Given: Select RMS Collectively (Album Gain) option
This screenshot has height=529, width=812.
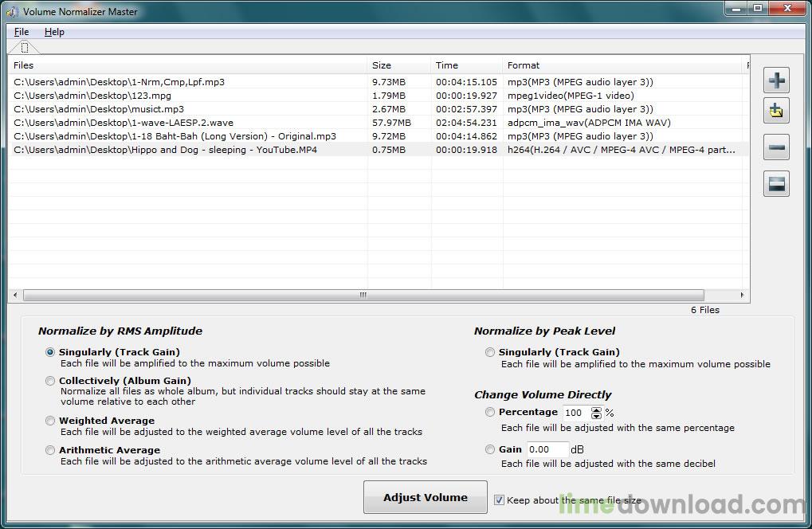Looking at the screenshot, I should pos(49,381).
